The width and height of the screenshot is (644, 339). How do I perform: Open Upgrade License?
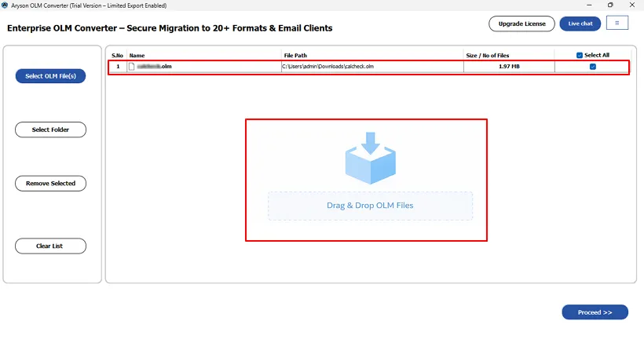521,24
